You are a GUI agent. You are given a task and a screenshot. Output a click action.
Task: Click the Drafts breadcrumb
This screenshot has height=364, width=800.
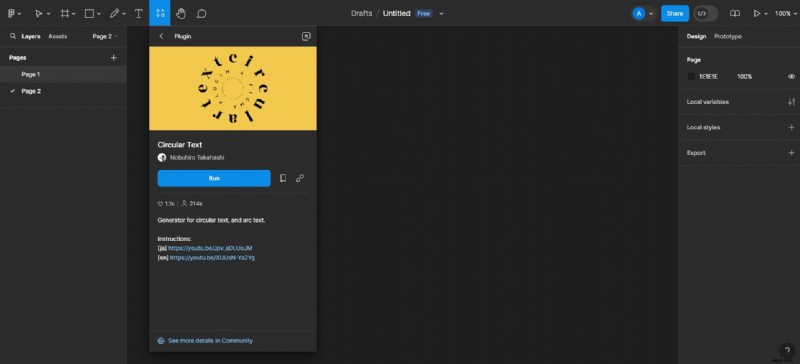tap(361, 14)
